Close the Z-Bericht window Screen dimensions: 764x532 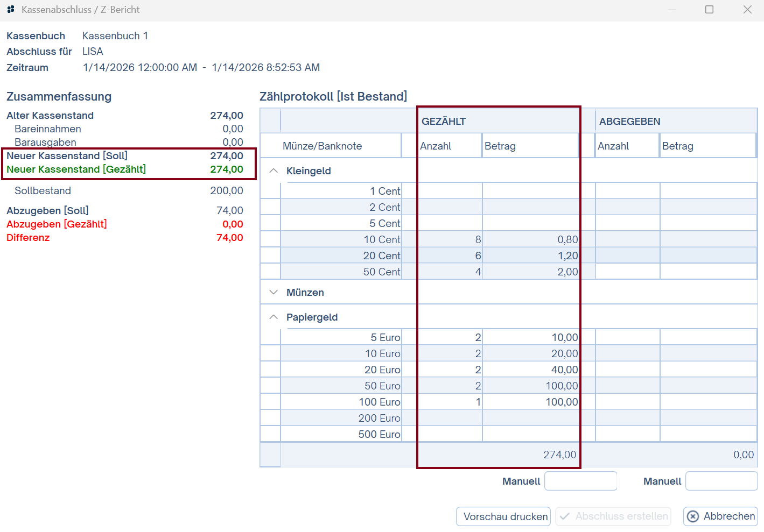click(x=747, y=10)
